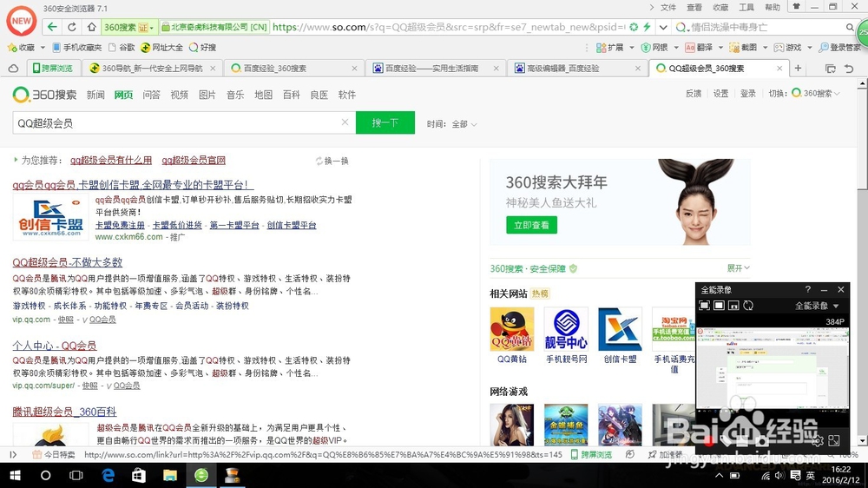Screen dimensions: 868x488
Task: Select the 图片 search category
Action: click(207, 96)
